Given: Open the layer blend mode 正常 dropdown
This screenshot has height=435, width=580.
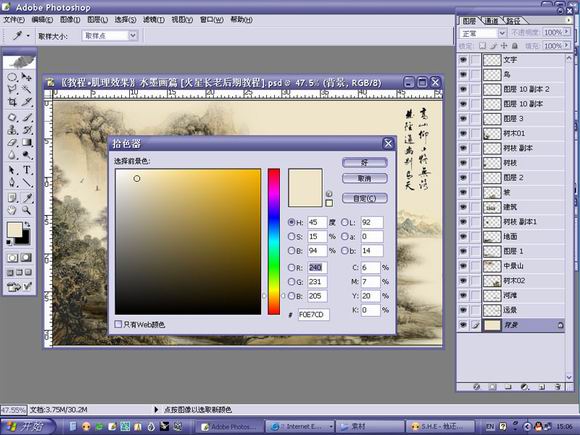Looking at the screenshot, I should [x=502, y=33].
